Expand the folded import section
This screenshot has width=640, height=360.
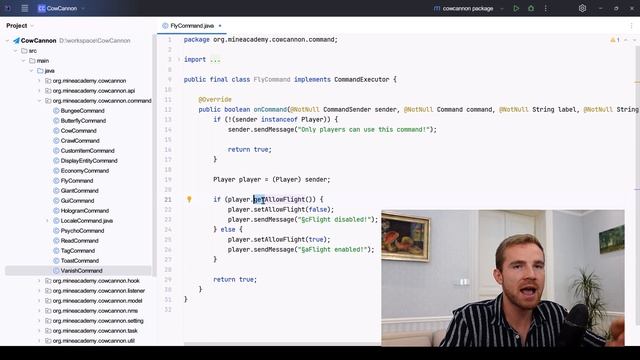[x=179, y=60]
